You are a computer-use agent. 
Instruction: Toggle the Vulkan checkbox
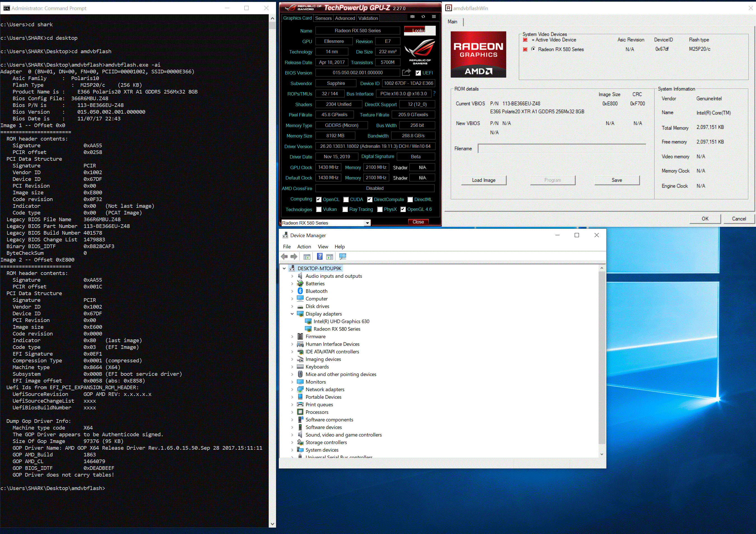(319, 209)
